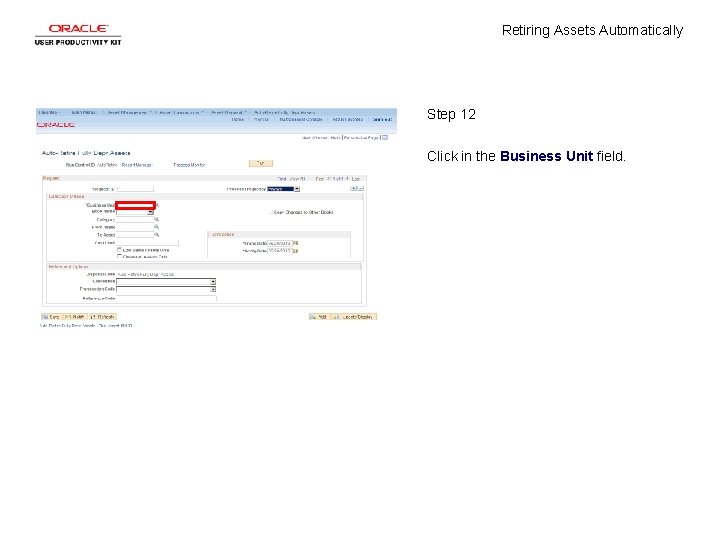This screenshot has height=540, width=720.
Task: Toggle the checkbox below Low Value Assets
Action: [x=119, y=257]
